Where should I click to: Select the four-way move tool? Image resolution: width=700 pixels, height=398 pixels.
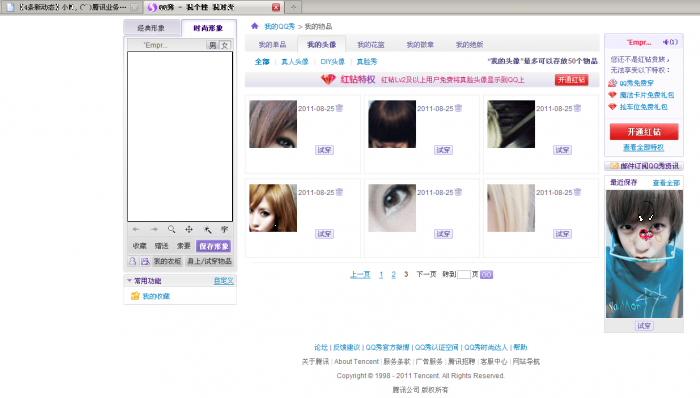coord(189,229)
